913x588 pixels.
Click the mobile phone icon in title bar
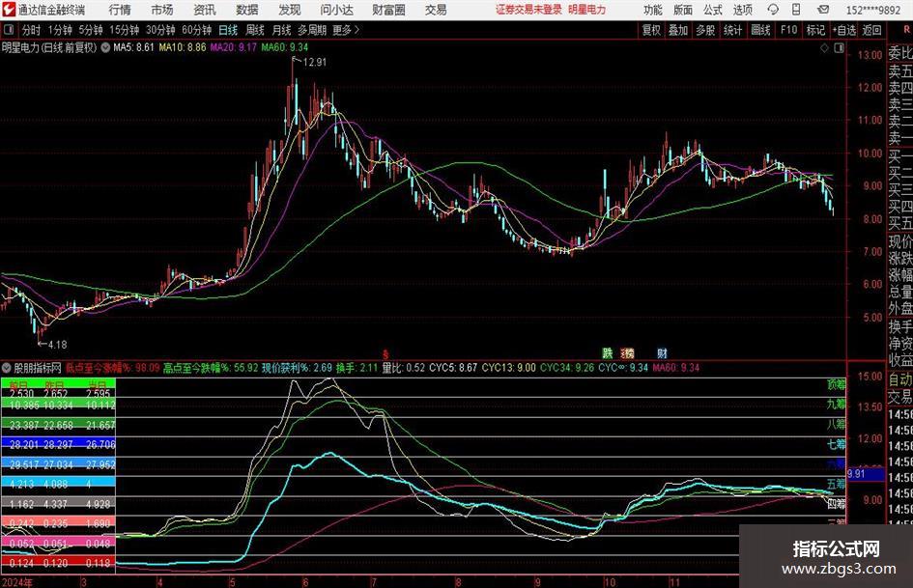tap(796, 10)
